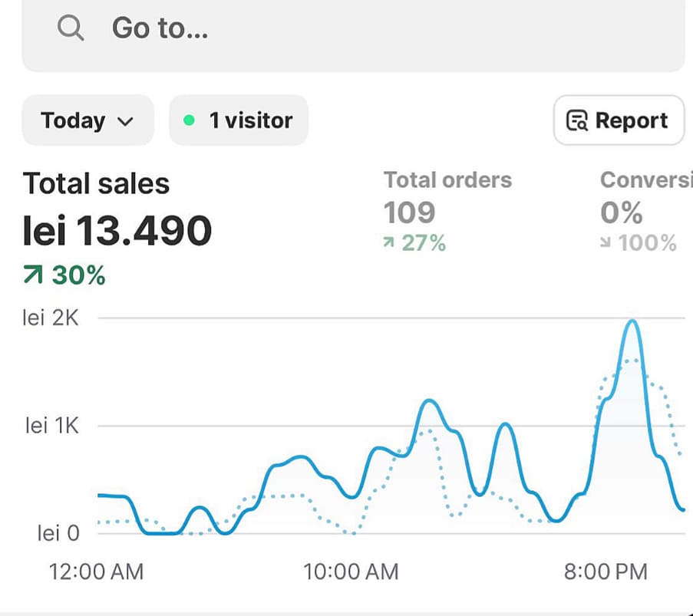Click the green live visitor dot
The image size is (693, 616).
189,120
